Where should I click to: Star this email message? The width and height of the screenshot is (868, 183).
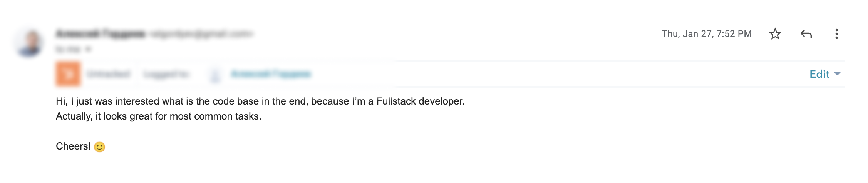[x=775, y=34]
